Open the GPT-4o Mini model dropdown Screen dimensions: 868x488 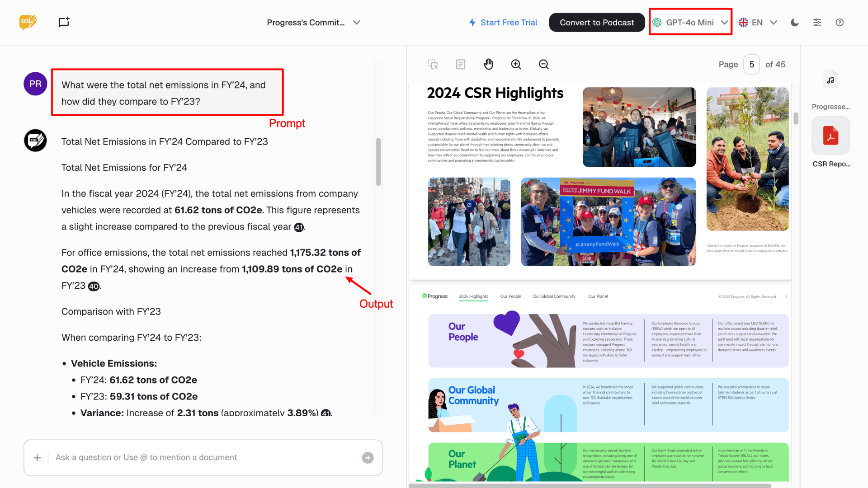tap(690, 23)
